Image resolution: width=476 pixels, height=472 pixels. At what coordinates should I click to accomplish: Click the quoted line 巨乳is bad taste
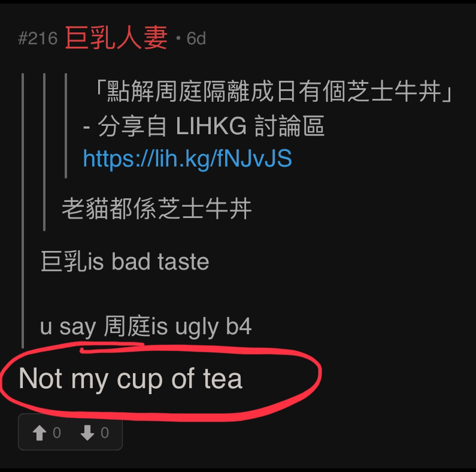125,262
